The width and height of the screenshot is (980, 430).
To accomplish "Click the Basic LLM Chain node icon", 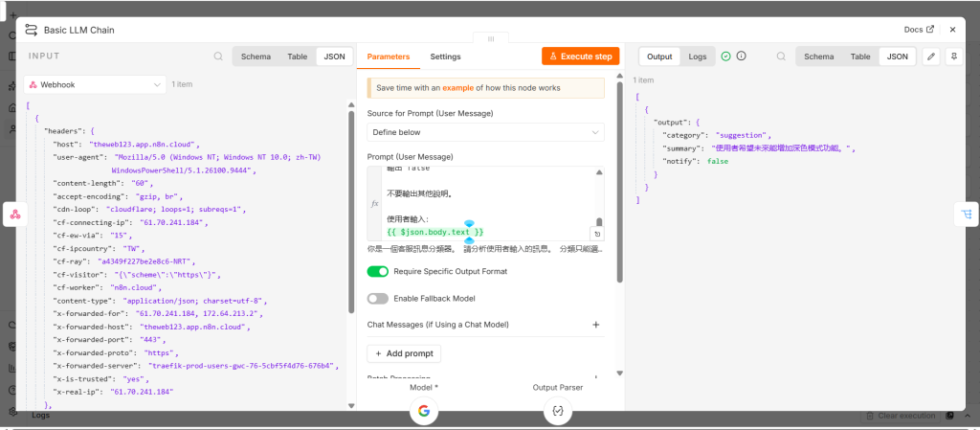I will pyautogui.click(x=31, y=30).
